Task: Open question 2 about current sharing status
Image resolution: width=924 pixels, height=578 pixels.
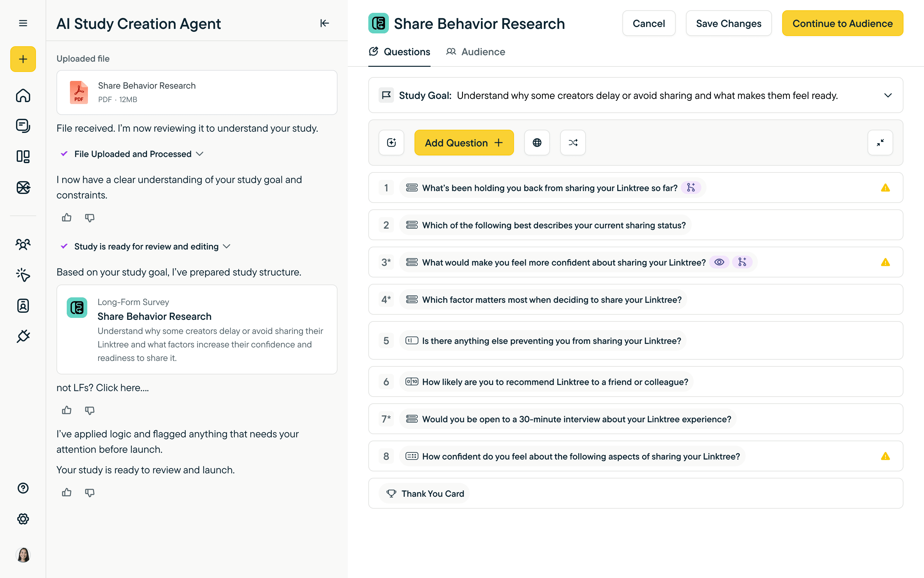Action: [x=635, y=225]
